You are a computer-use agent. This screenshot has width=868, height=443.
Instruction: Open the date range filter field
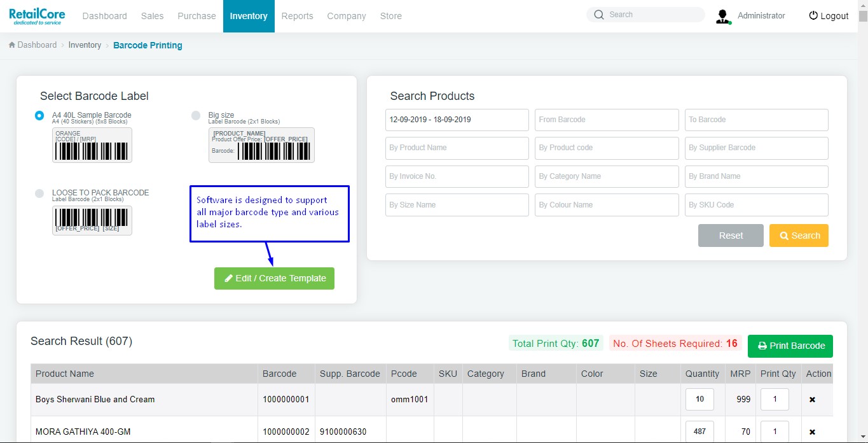point(457,120)
